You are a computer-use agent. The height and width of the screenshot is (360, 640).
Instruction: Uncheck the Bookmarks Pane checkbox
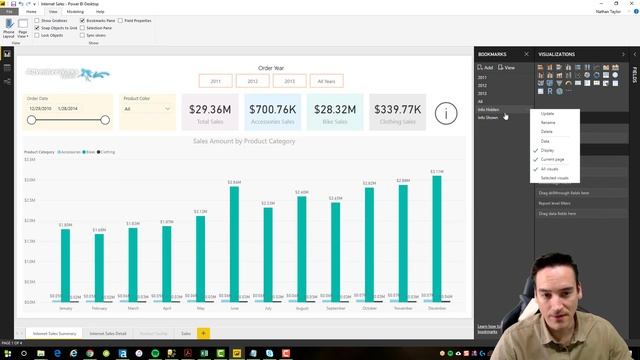click(x=82, y=20)
